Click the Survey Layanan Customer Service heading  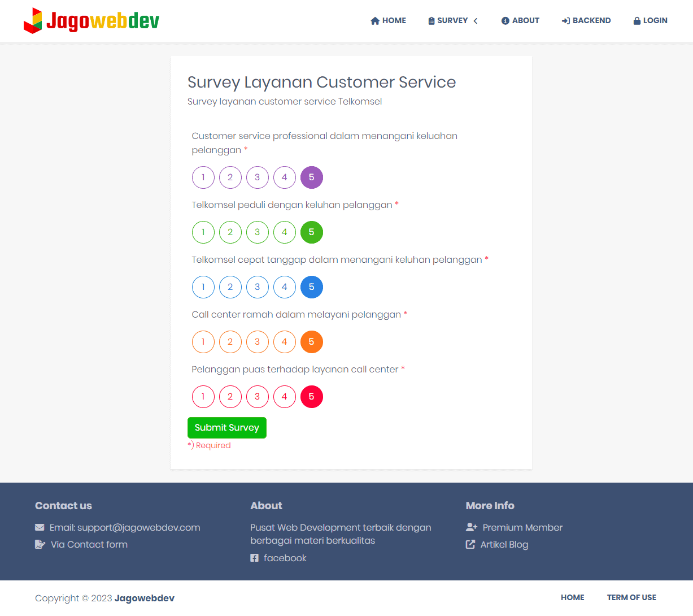pos(322,82)
